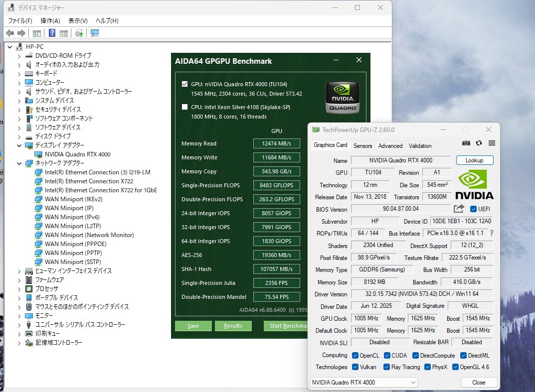The image size is (535, 392).
Task: Open the 表示(V) menu
Action: point(78,21)
